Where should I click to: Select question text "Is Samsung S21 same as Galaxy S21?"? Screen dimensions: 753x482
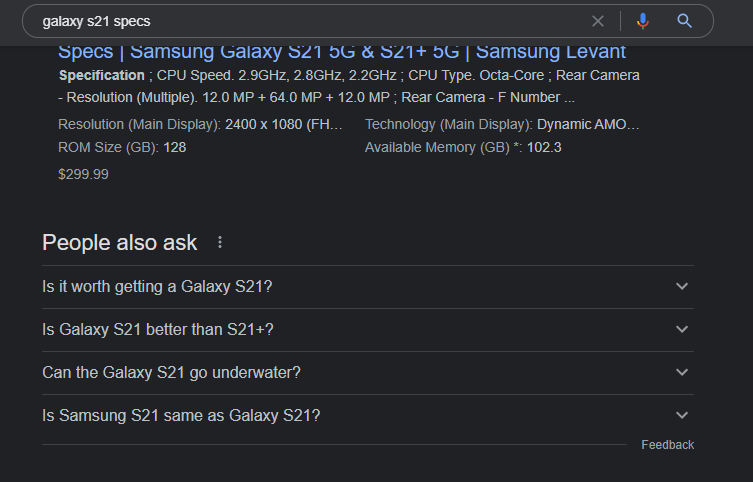(x=181, y=416)
